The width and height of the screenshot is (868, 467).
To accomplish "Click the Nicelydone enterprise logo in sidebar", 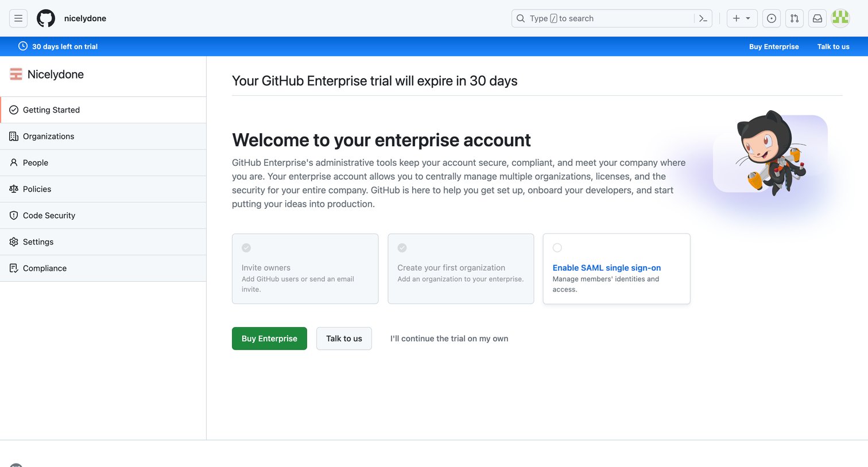I will tap(16, 74).
